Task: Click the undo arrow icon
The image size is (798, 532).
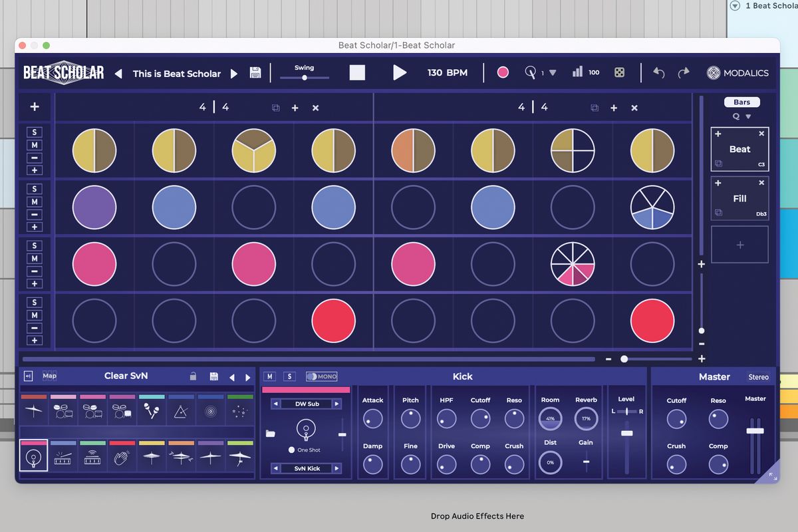Action: click(x=658, y=73)
